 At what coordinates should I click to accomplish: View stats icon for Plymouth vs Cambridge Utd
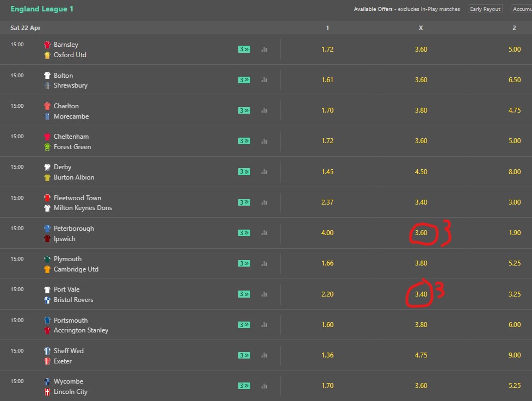(264, 264)
